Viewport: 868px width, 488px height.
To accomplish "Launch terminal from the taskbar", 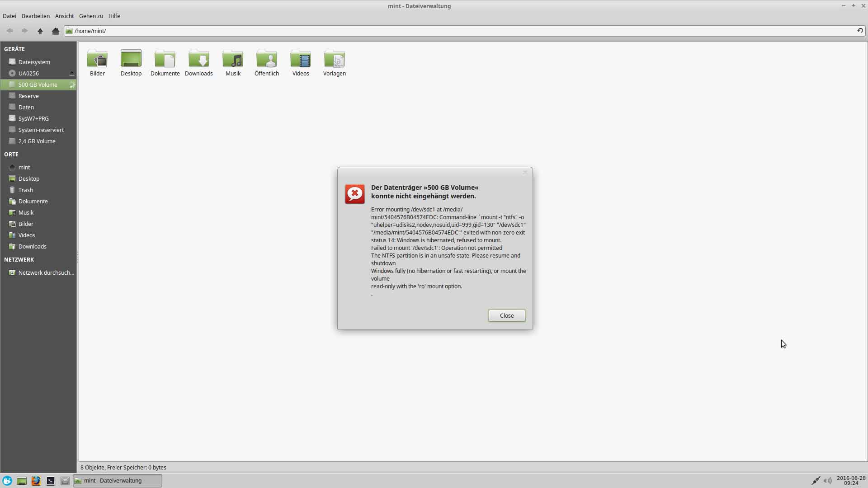I will [51, 481].
